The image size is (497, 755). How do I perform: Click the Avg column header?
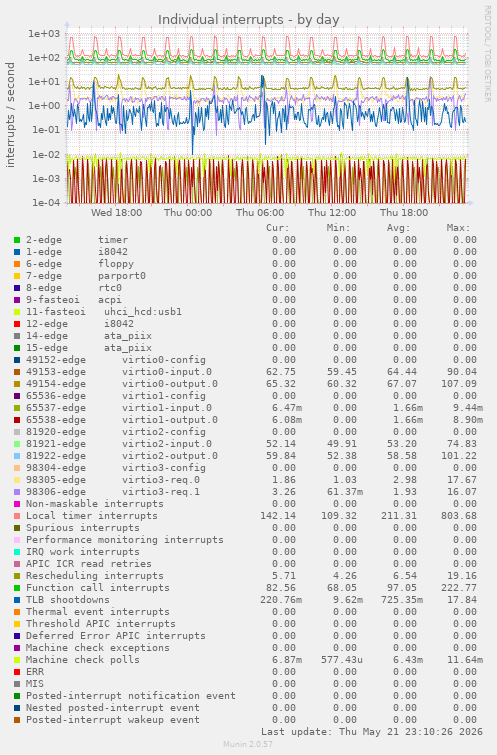[398, 228]
